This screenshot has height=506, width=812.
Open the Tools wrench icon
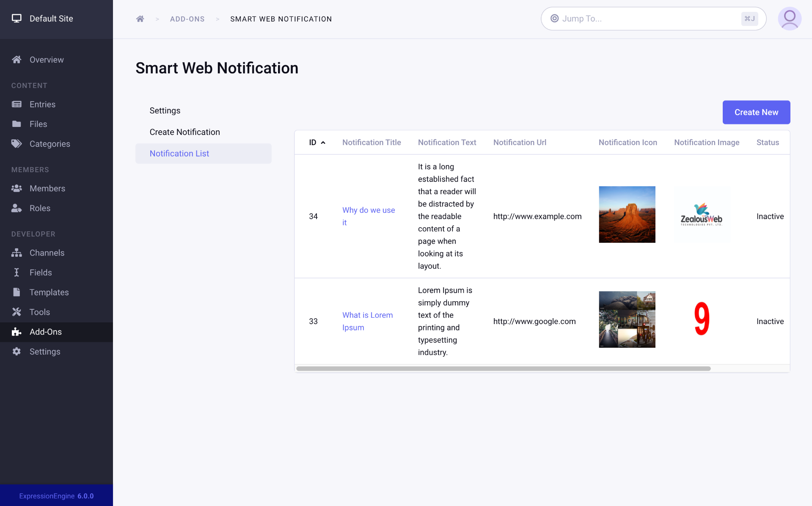[17, 312]
